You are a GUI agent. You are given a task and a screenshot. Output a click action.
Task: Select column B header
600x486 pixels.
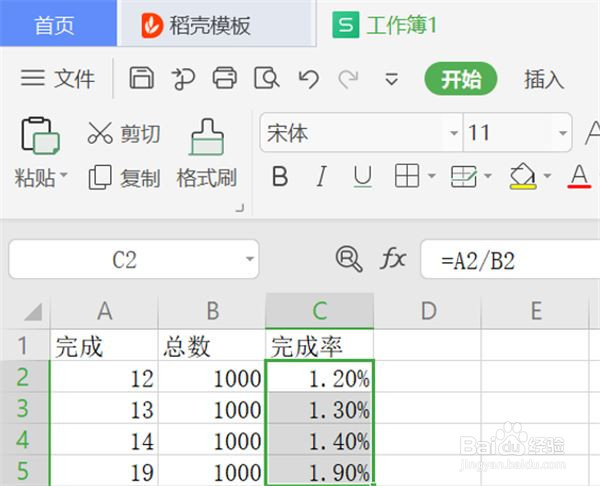pyautogui.click(x=212, y=311)
